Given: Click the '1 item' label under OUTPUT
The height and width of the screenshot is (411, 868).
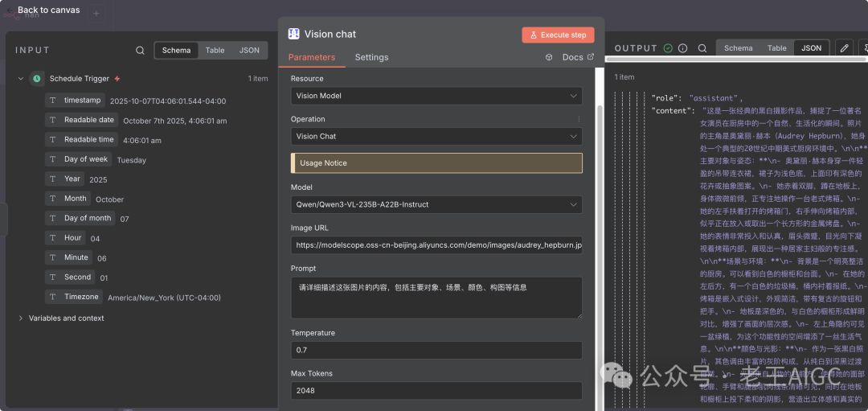Looking at the screenshot, I should tap(624, 77).
